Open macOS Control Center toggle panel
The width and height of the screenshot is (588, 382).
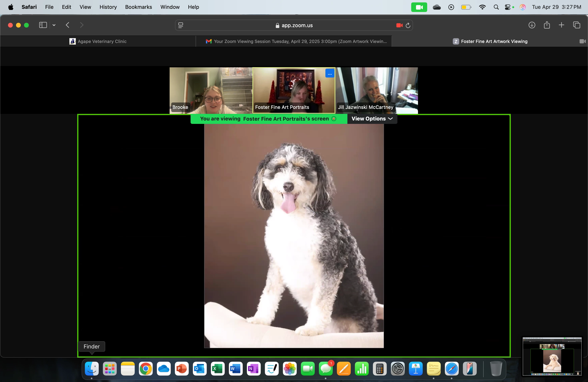click(x=507, y=7)
